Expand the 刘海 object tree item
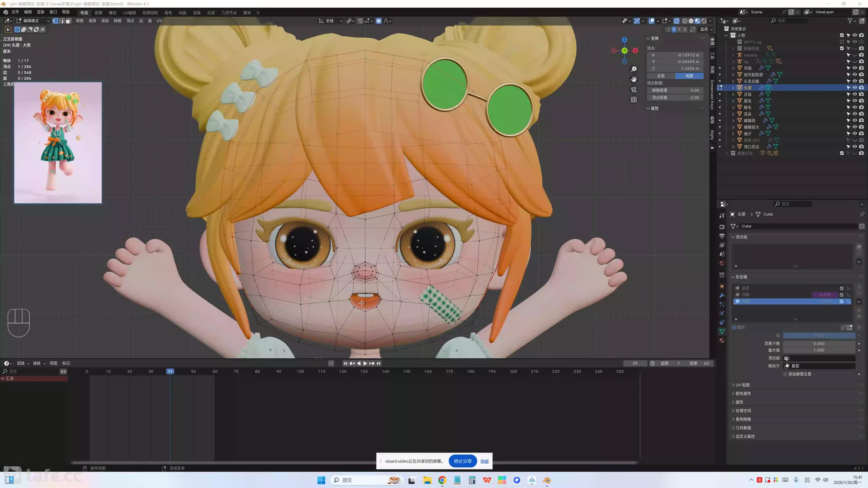This screenshot has height=488, width=868. pyautogui.click(x=733, y=68)
